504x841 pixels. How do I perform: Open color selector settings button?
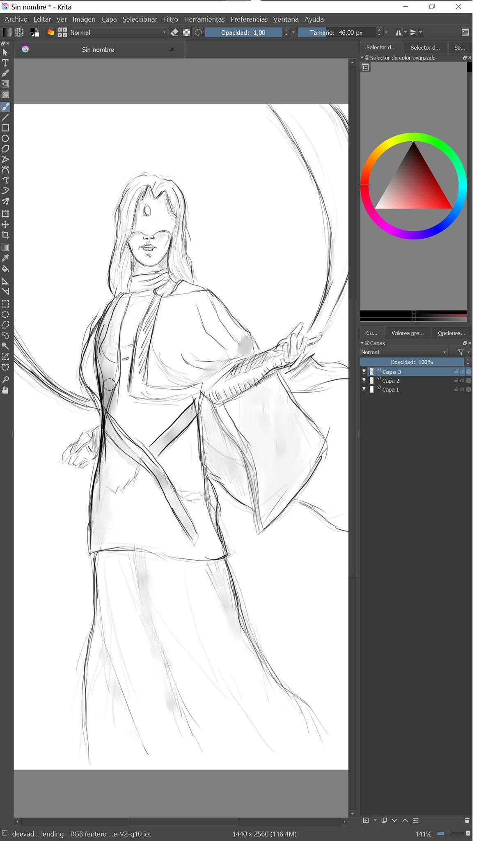[365, 67]
